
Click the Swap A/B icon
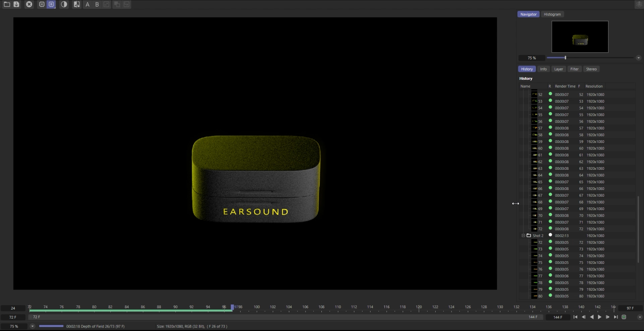pos(106,4)
